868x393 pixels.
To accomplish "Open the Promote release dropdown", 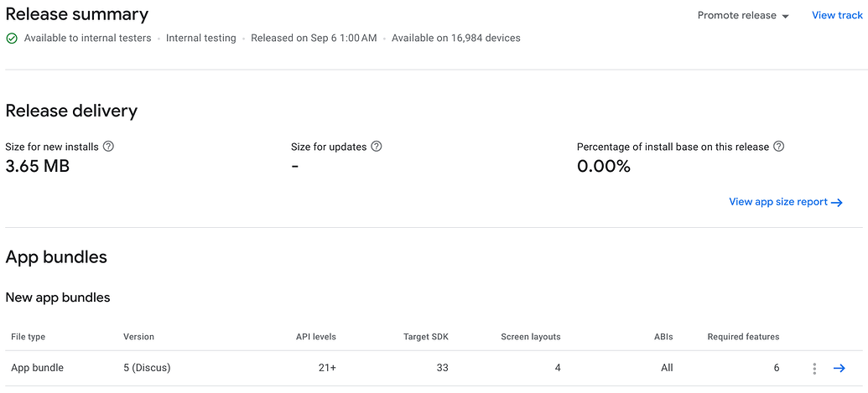I will coord(743,15).
